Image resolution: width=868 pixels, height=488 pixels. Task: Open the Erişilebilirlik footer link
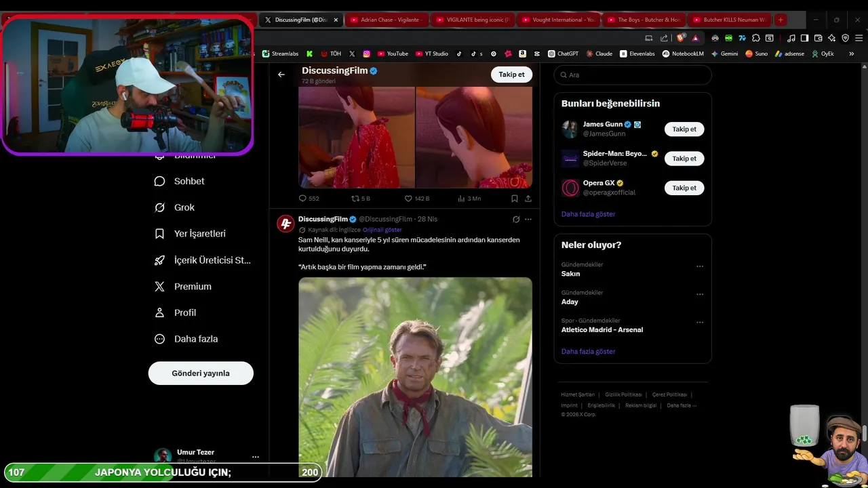click(x=601, y=405)
